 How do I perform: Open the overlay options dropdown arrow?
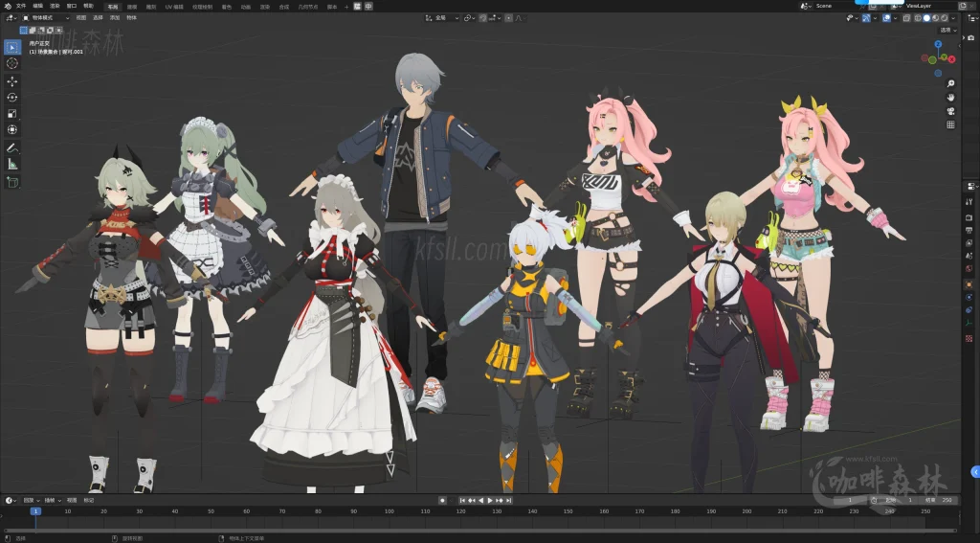896,18
